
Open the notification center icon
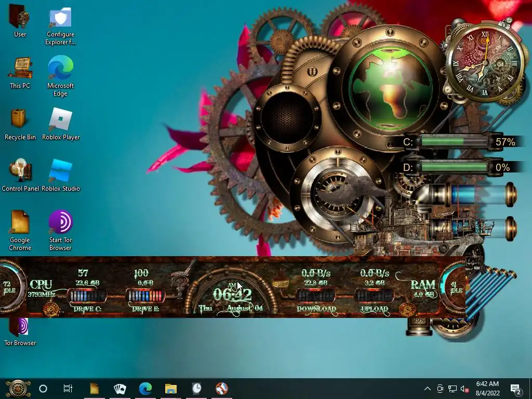[516, 390]
